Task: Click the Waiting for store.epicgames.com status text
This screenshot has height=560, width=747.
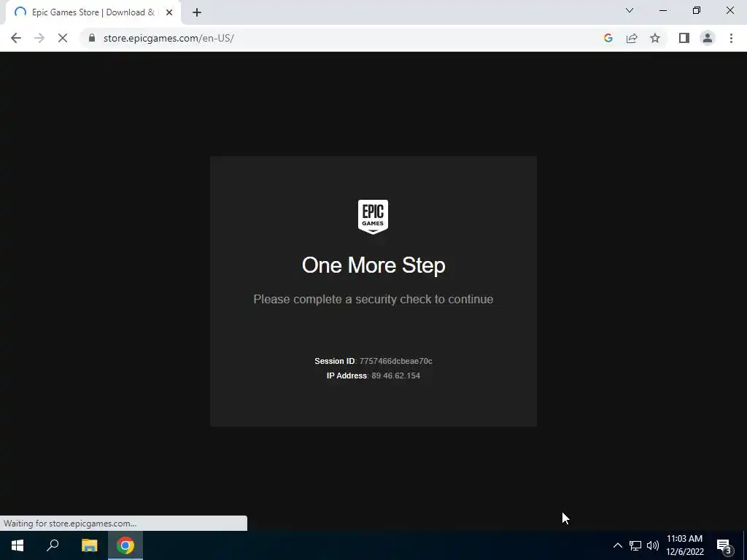Action: point(70,524)
